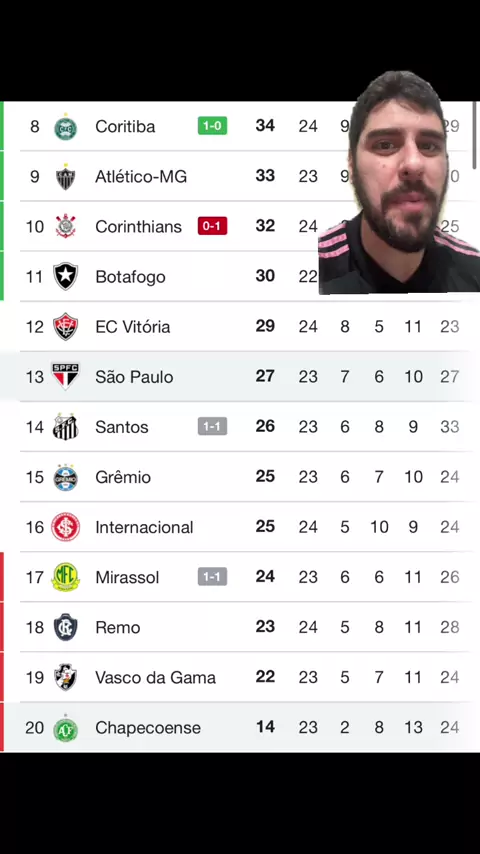Click the EC Vitória club crest
The height and width of the screenshot is (854, 480).
click(x=65, y=327)
